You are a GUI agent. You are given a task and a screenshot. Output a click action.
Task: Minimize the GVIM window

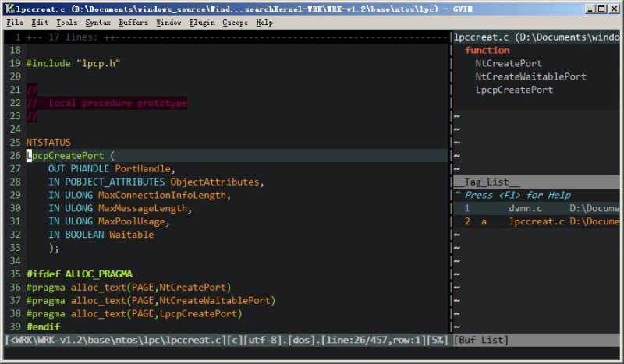click(x=590, y=9)
